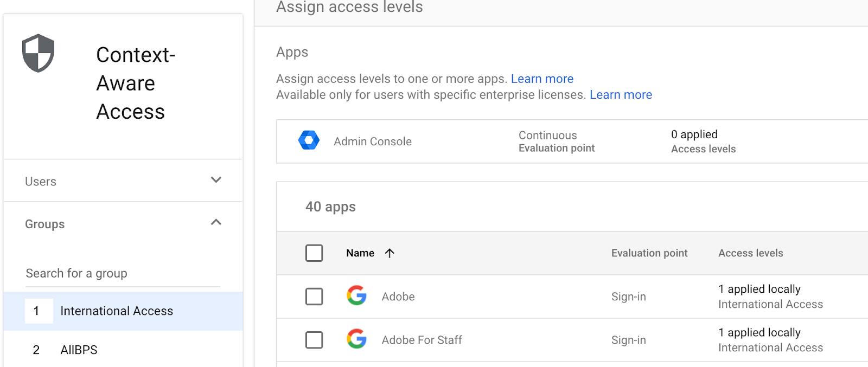
Task: Click the Access levels column header
Action: click(x=750, y=253)
